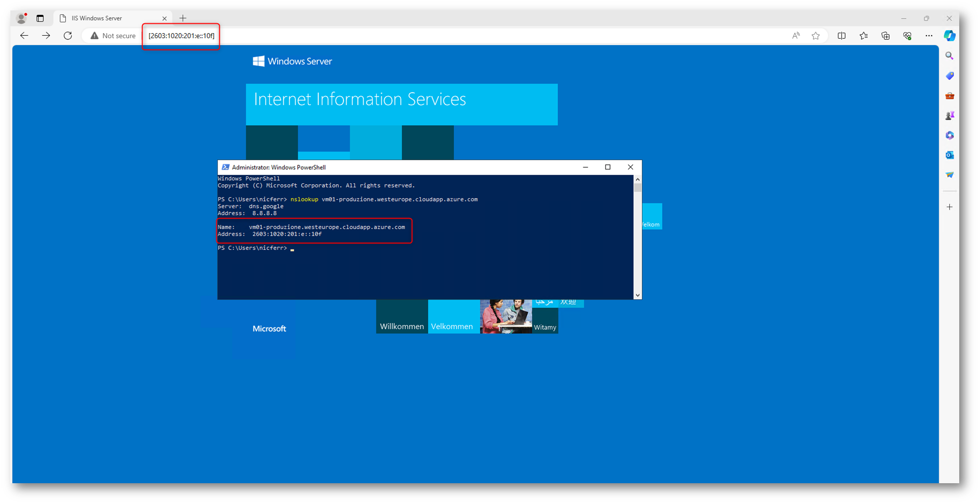Click the IPv6 Address 2603:1020:201:e::10f line
The height and width of the screenshot is (504, 980).
click(x=270, y=234)
